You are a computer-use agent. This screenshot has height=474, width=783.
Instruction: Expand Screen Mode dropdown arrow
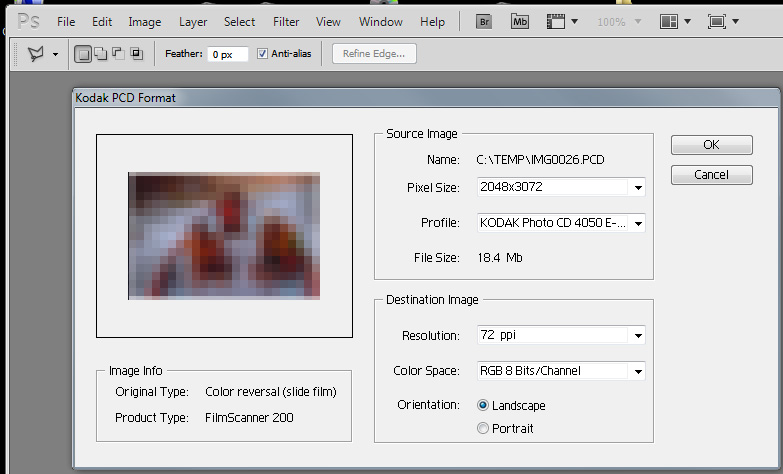[x=735, y=21]
